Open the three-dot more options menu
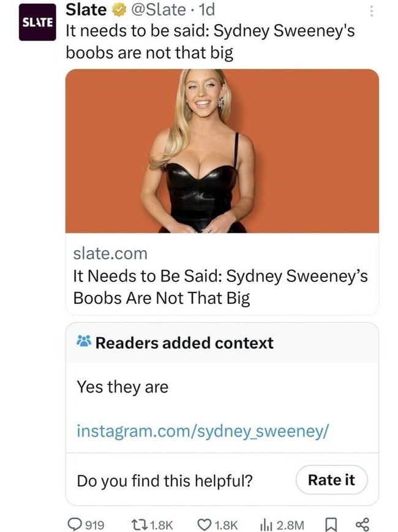This screenshot has height=532, width=398. click(x=372, y=11)
